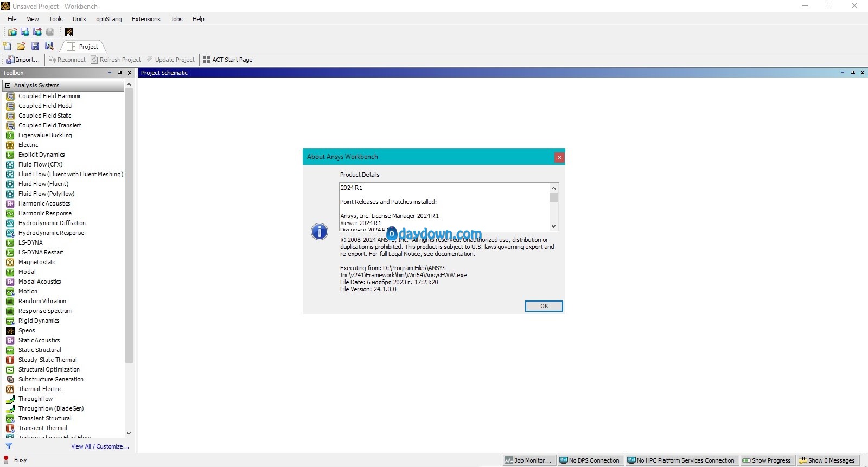Click Refresh Project in the toolbar
868x467 pixels.
tap(116, 60)
